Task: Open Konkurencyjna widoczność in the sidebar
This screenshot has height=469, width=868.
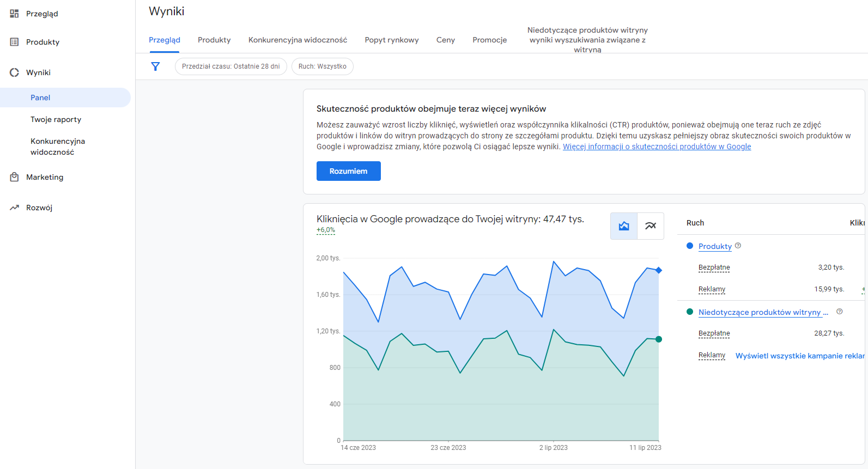Action: click(x=58, y=147)
